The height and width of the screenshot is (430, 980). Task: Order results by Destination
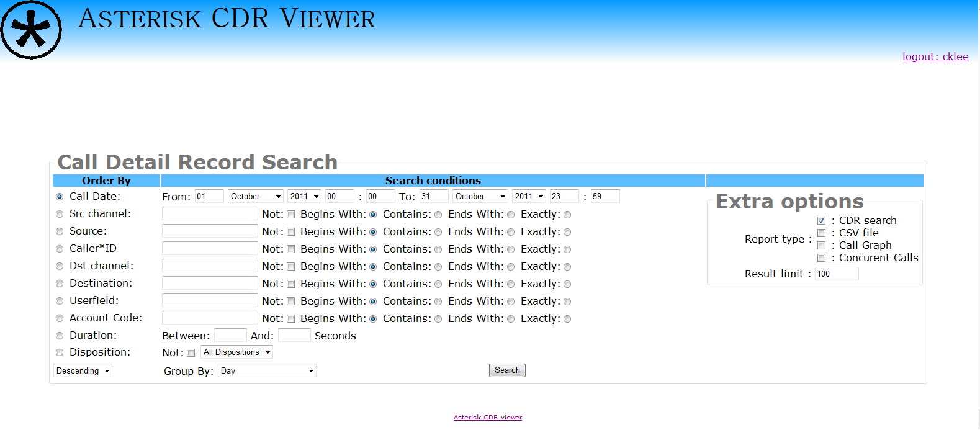point(60,284)
